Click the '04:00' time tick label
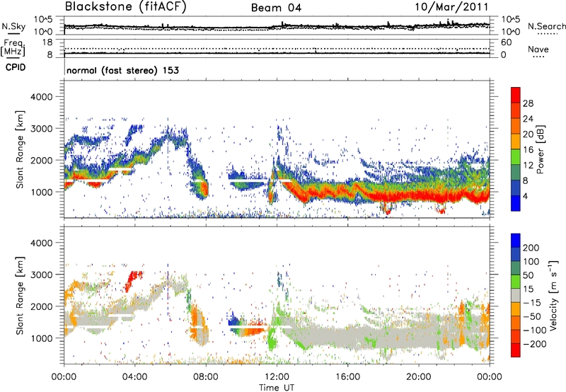Viewport: 566px width, 392px height. tap(135, 377)
